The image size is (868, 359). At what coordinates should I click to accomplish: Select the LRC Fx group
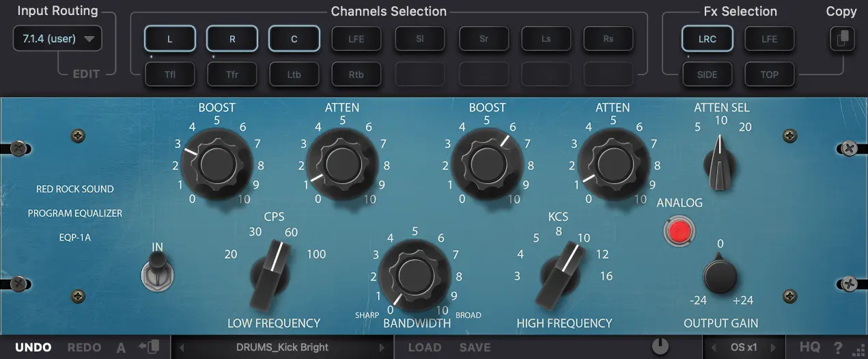pos(708,39)
